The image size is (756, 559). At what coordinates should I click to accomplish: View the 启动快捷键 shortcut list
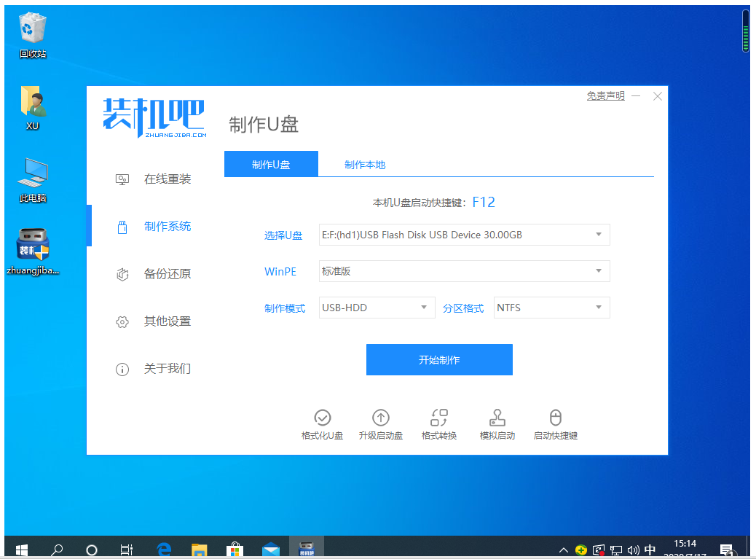click(x=555, y=424)
